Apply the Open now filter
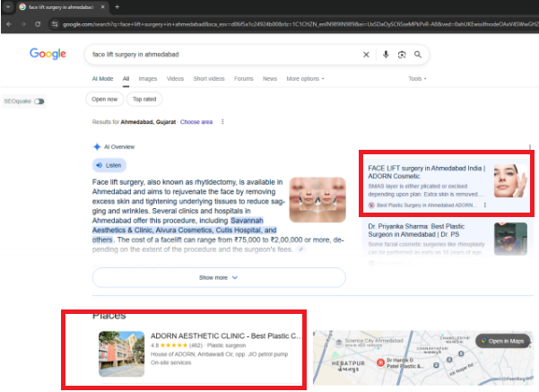539x392 pixels. click(x=105, y=100)
